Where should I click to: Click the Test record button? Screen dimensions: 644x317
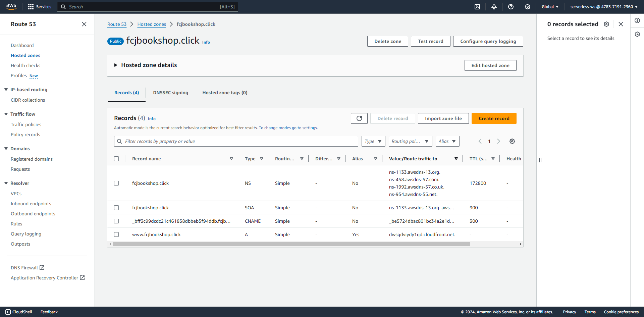coord(431,41)
